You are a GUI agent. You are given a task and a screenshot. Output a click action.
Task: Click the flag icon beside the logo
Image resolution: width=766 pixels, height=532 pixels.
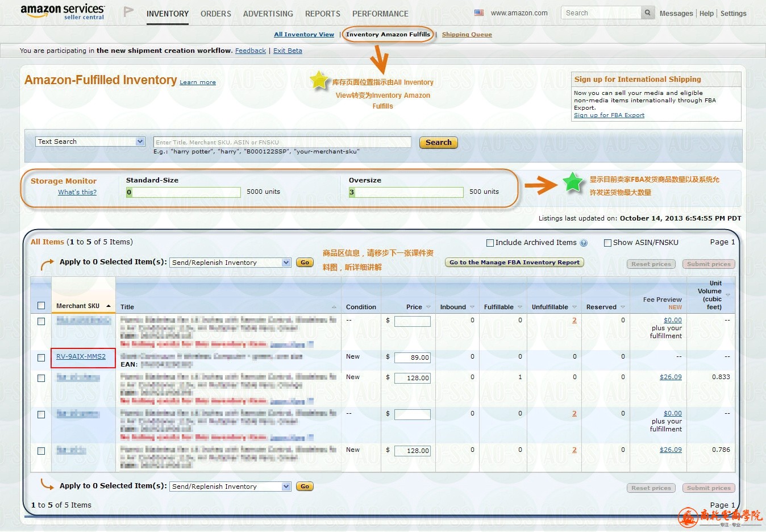coord(128,12)
